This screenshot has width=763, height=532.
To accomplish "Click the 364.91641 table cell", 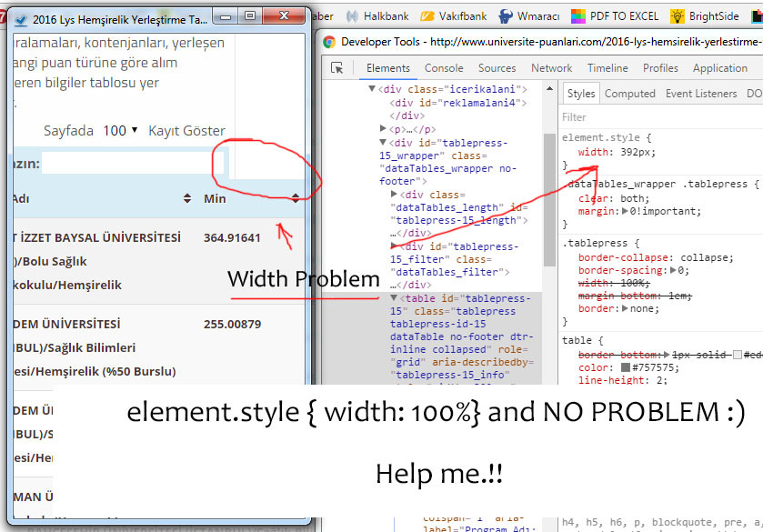I will click(232, 237).
